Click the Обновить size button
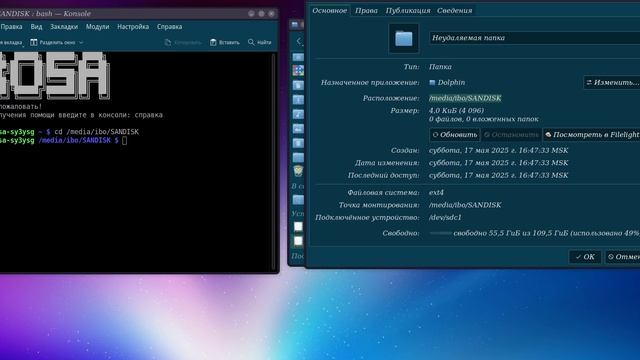The height and width of the screenshot is (360, 640). click(455, 134)
